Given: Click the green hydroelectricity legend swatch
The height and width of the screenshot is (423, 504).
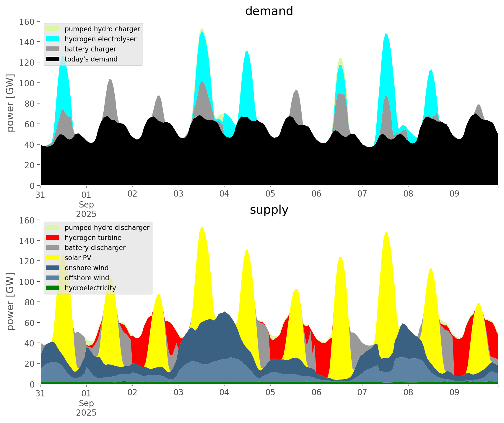Looking at the screenshot, I should point(53,288).
